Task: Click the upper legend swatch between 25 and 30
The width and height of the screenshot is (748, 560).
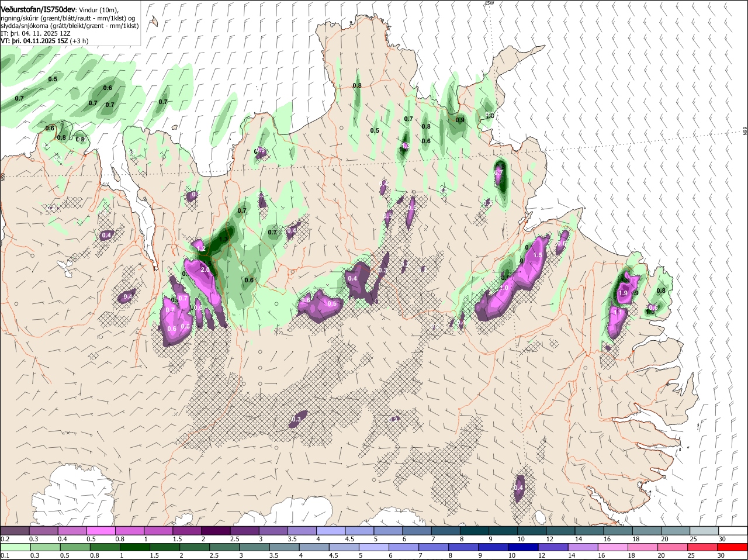Action: 705,530
